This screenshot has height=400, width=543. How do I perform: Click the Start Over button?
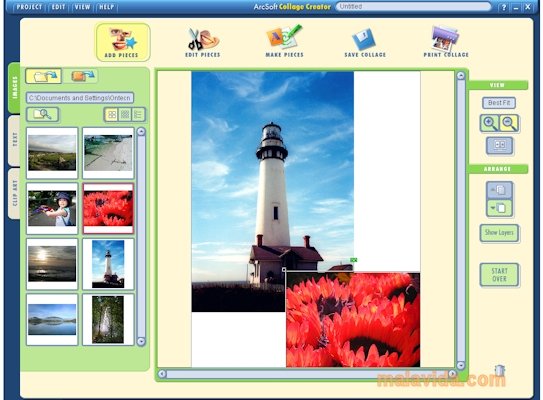coord(499,275)
